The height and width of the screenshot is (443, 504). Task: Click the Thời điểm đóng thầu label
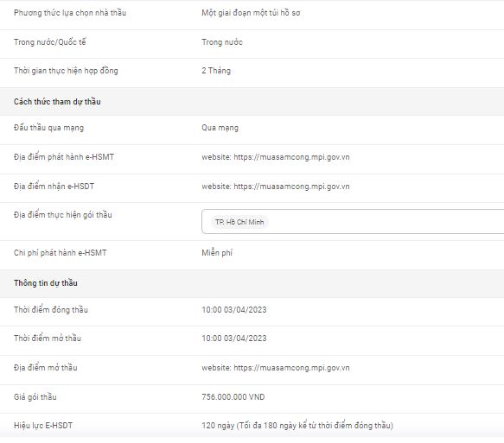coord(51,310)
